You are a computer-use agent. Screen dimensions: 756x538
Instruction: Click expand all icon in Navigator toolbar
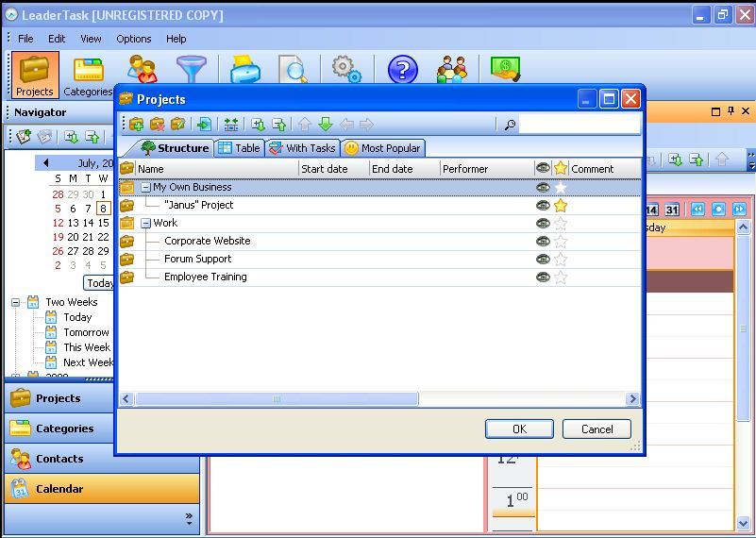tap(72, 137)
